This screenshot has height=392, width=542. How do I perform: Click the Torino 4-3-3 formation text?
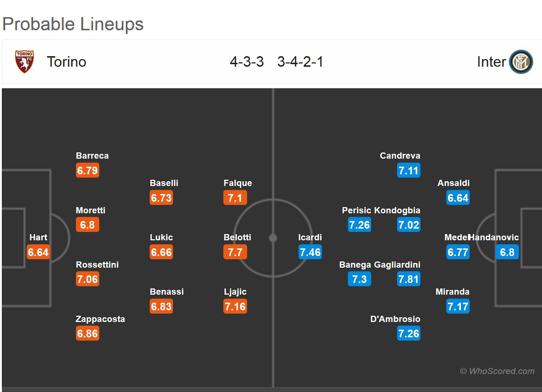click(247, 62)
